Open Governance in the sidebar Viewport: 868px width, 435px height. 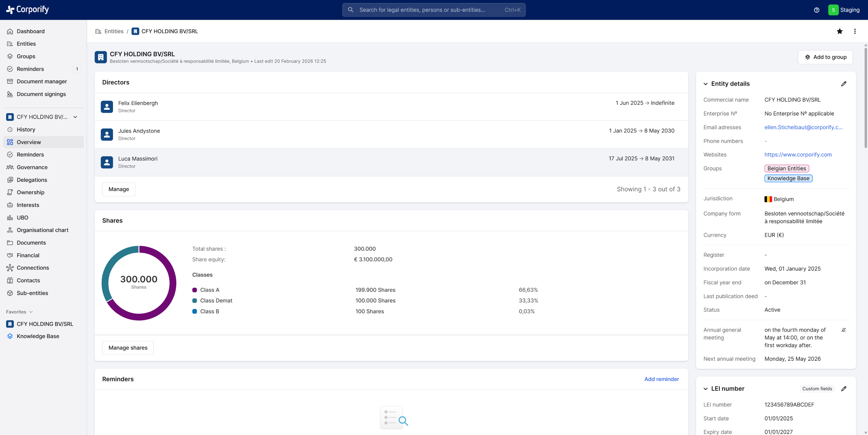[x=32, y=167]
